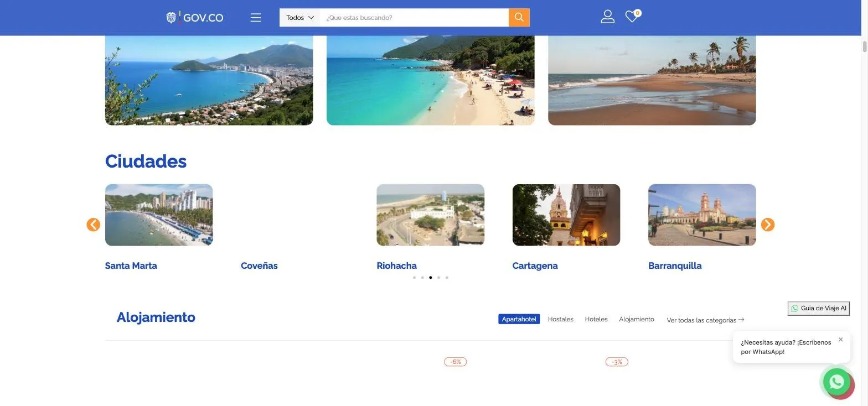Click the Cartagena cathedral thumbnail
This screenshot has width=868, height=406.
566,215
